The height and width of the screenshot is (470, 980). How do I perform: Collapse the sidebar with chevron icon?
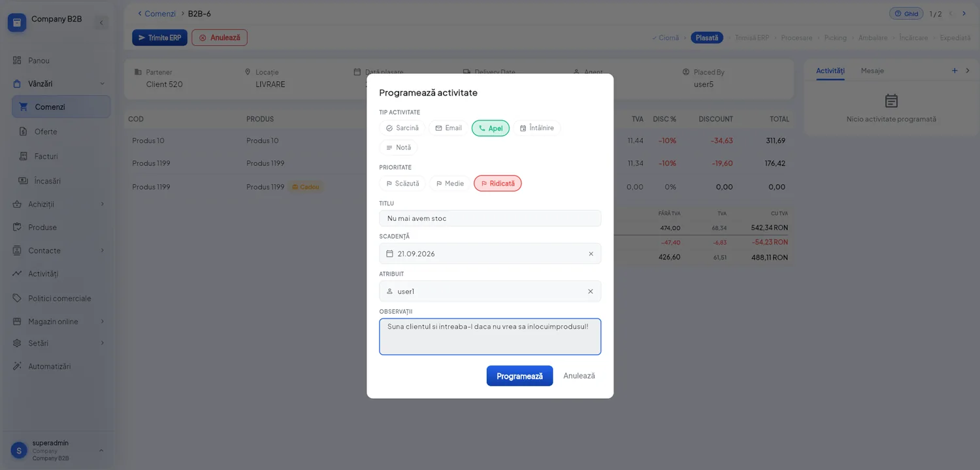(101, 23)
